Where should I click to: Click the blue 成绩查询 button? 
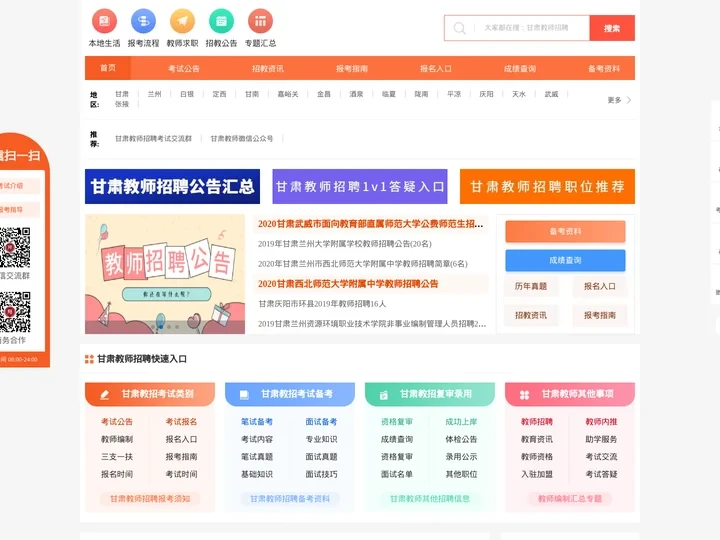[565, 260]
